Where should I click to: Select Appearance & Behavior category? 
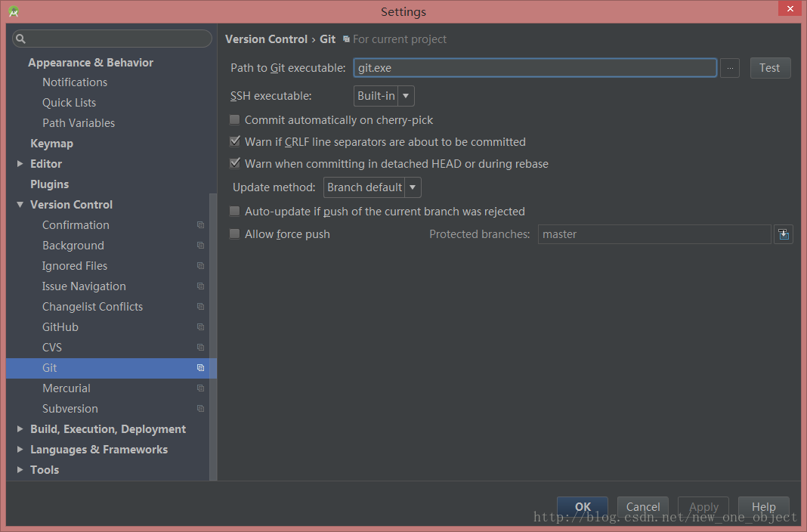tap(91, 62)
